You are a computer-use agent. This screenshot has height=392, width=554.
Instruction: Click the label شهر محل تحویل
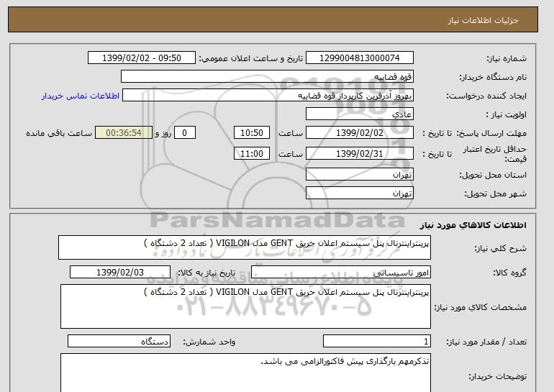(x=495, y=194)
